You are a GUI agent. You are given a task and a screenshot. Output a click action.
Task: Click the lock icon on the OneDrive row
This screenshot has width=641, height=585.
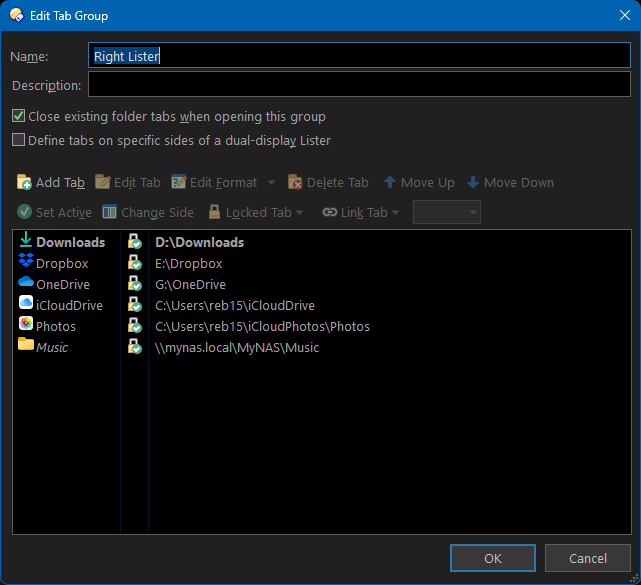click(134, 283)
